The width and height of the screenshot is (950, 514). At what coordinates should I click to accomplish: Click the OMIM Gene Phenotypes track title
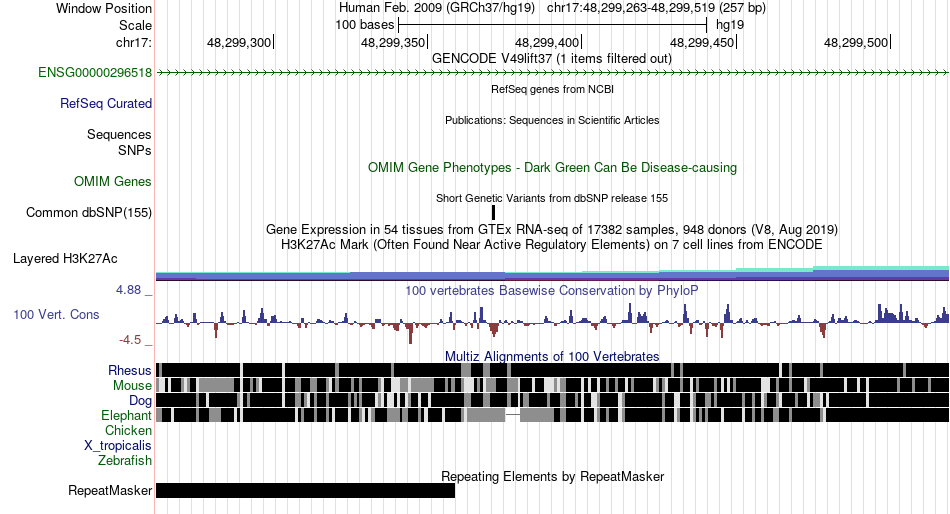[x=552, y=168]
